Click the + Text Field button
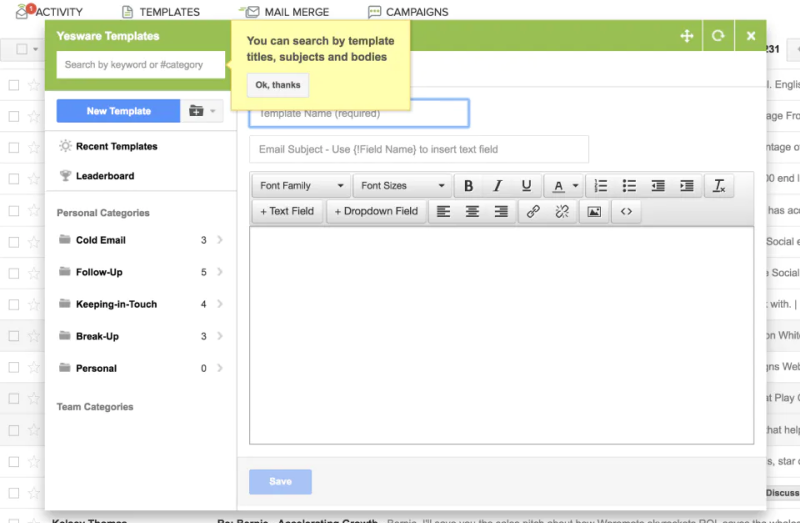 (287, 211)
